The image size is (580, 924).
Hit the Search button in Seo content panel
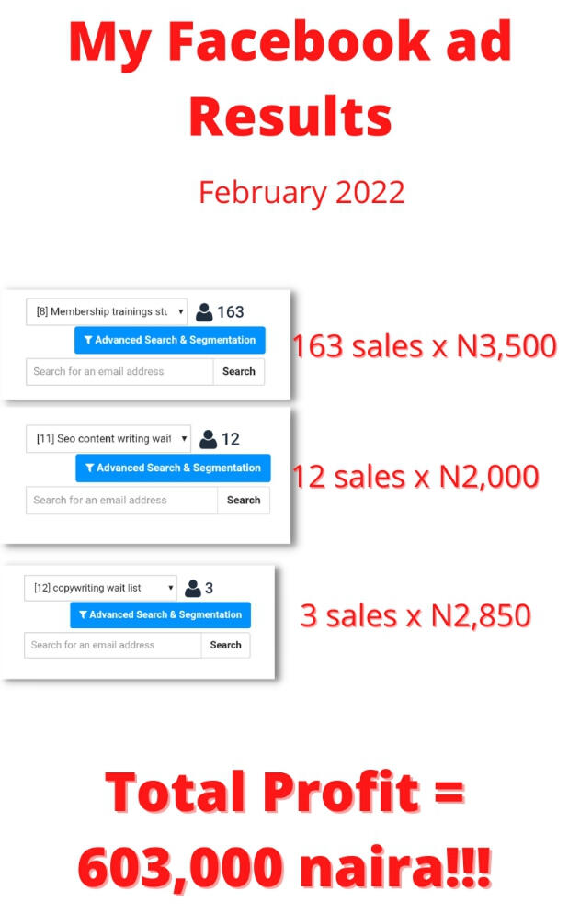[244, 501]
